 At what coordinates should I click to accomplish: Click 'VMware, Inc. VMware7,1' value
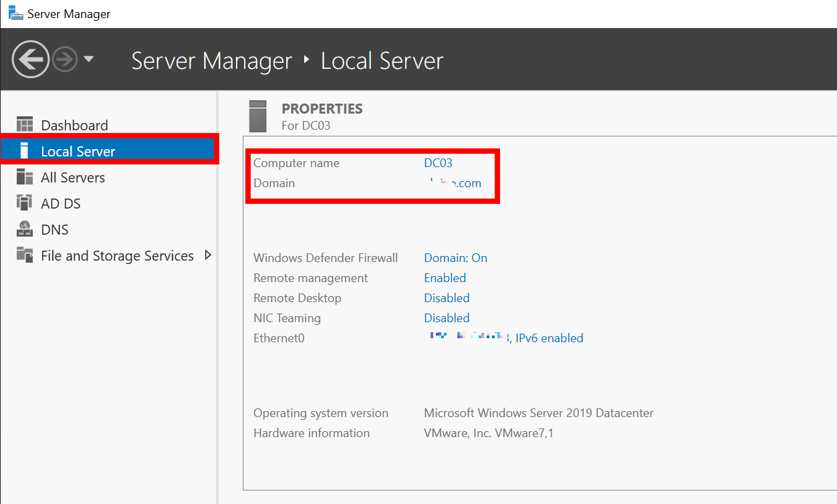pos(489,433)
